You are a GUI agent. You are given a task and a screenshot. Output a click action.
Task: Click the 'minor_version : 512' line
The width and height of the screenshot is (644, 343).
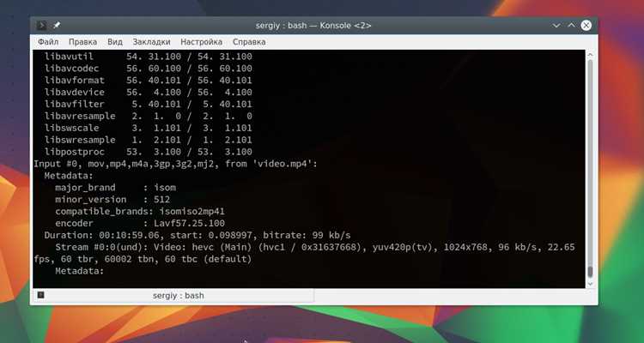[x=112, y=200]
